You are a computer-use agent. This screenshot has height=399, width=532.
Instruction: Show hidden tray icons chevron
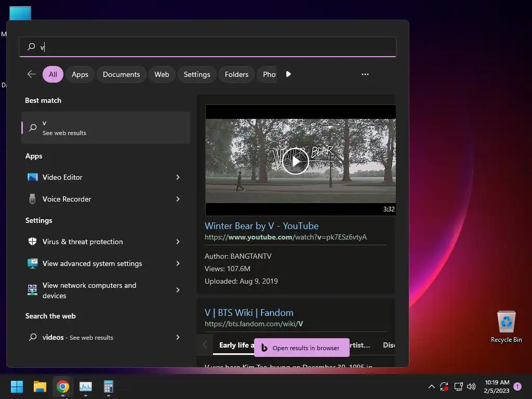[432, 387]
